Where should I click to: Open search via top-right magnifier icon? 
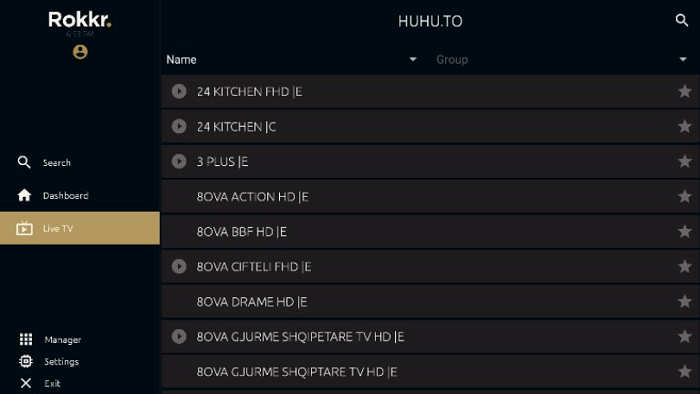(681, 20)
